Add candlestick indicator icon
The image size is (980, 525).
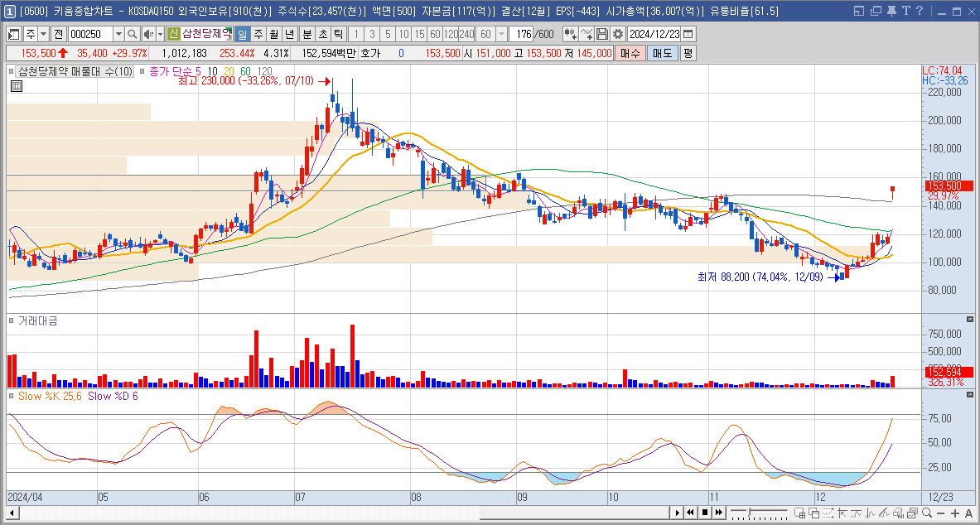570,34
